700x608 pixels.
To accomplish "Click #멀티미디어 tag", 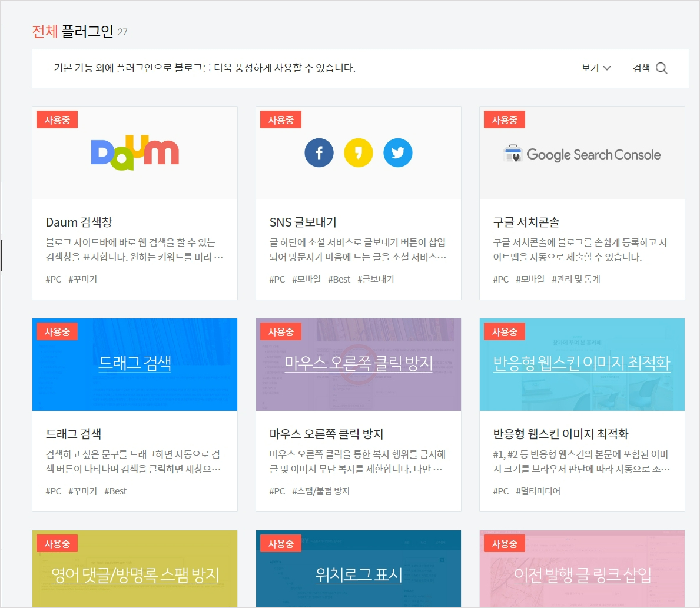I will pos(538,491).
